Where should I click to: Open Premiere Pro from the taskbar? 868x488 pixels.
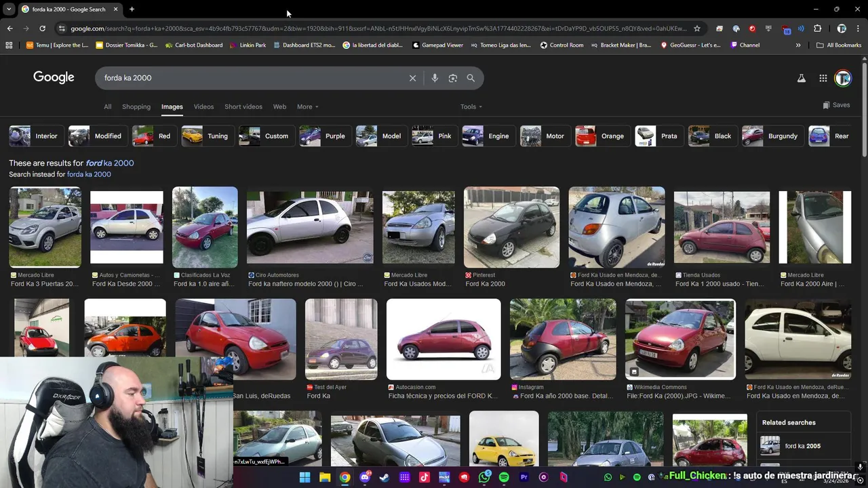[524, 477]
